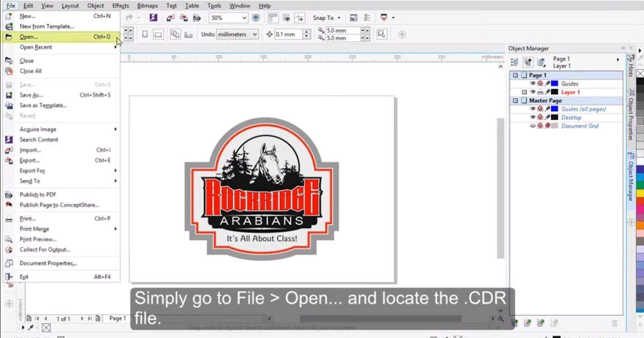This screenshot has width=644, height=338.
Task: Click the nudge distance 0.1 mm field
Action: tap(288, 34)
